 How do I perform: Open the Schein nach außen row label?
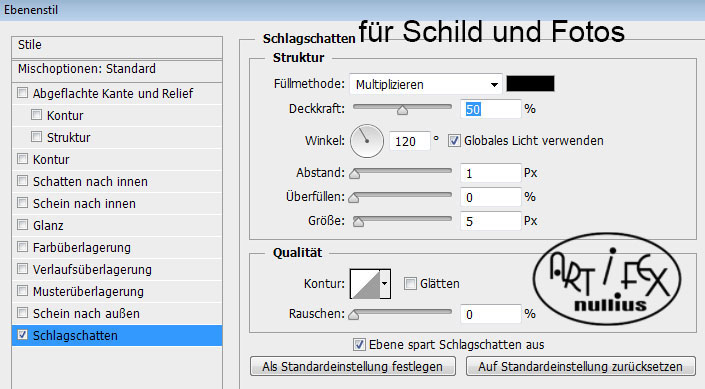coord(86,313)
